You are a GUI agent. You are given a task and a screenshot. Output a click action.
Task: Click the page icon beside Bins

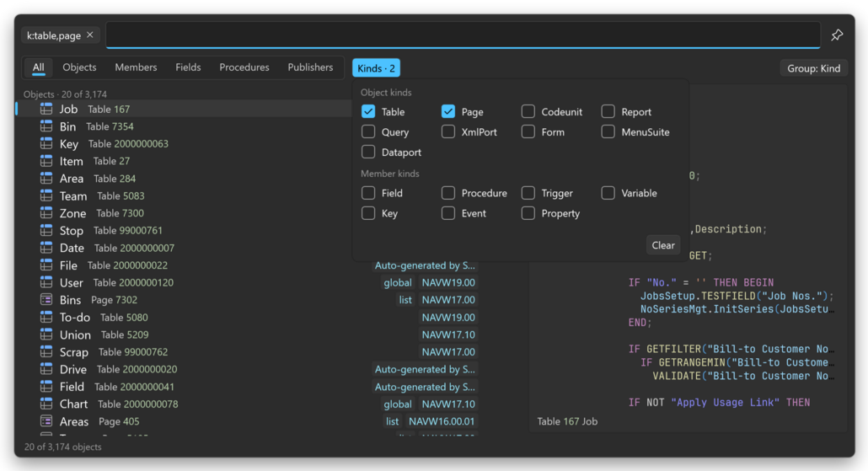(46, 300)
